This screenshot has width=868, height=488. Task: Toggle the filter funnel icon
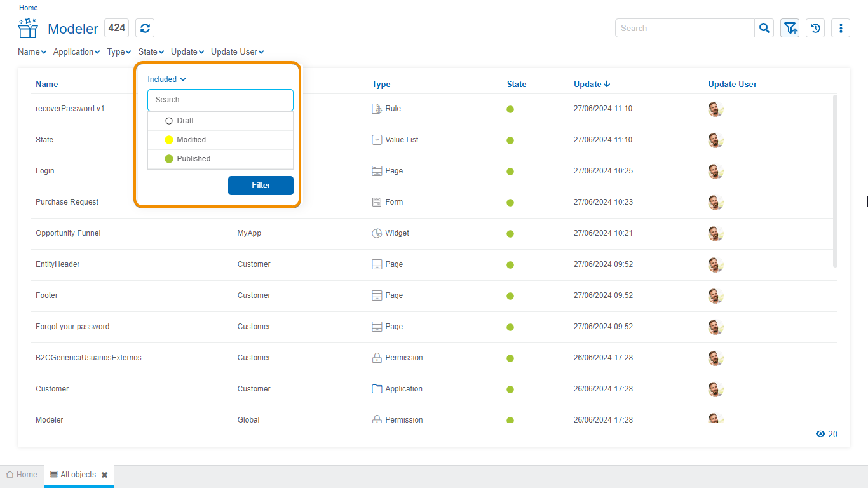pos(790,28)
